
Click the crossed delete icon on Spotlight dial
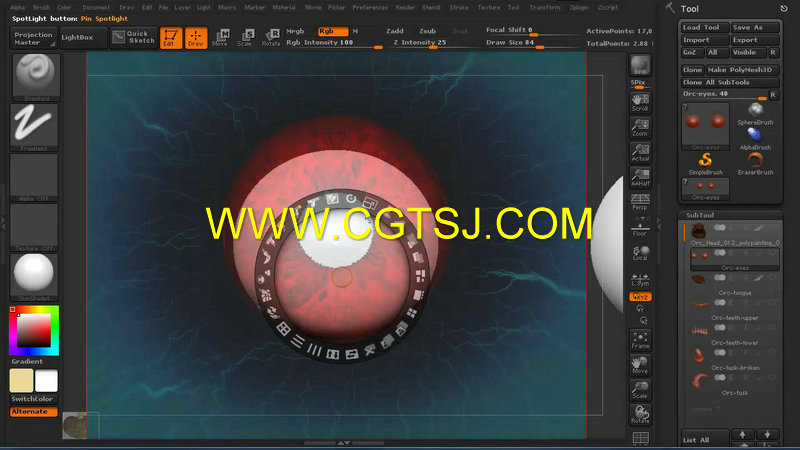[x=369, y=350]
